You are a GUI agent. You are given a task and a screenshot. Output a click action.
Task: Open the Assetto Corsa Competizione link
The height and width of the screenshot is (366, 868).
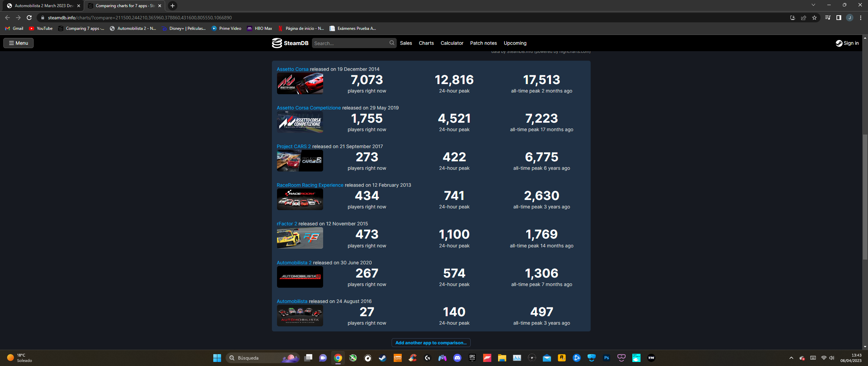(309, 108)
